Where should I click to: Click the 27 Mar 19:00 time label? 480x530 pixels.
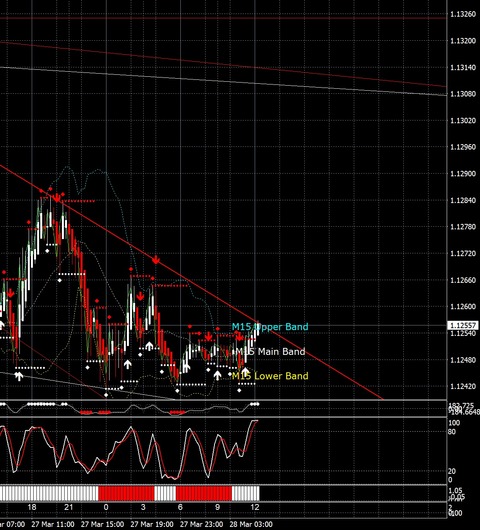(152, 524)
